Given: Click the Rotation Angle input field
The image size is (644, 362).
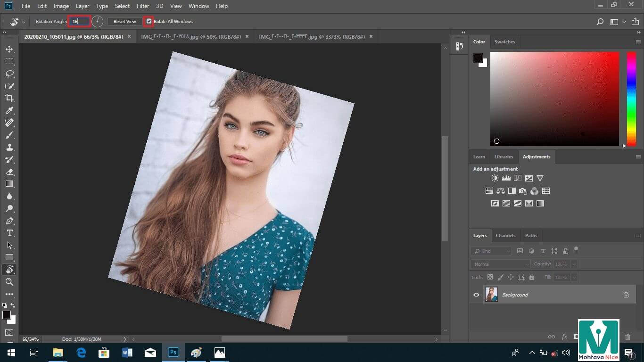Looking at the screenshot, I should [79, 21].
